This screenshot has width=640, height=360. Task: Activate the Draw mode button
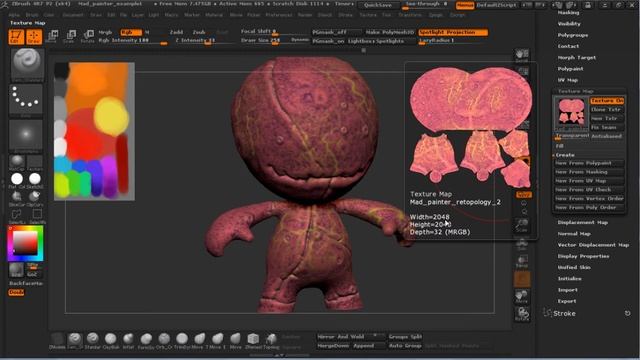click(34, 37)
